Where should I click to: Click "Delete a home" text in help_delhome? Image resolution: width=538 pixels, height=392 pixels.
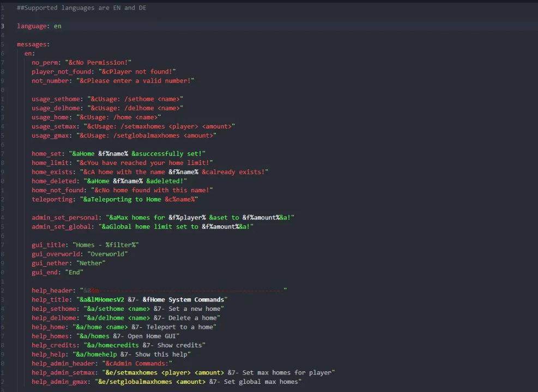coord(192,318)
